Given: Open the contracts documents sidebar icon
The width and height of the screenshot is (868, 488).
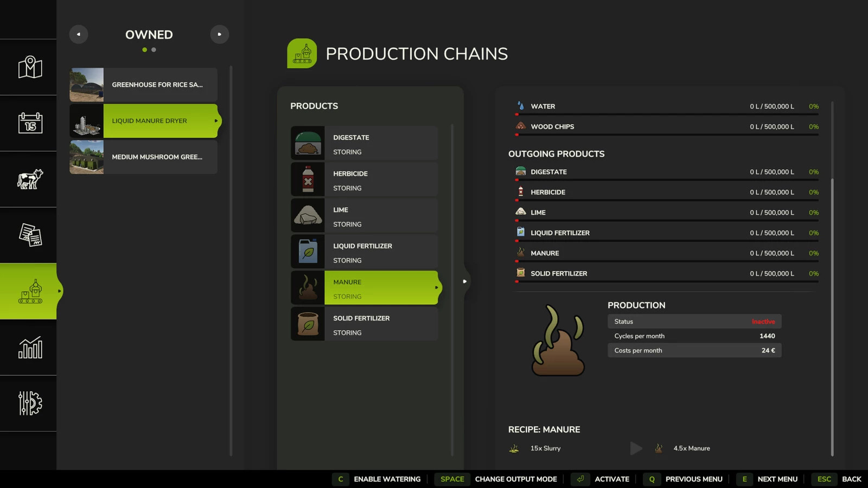Looking at the screenshot, I should click(30, 235).
